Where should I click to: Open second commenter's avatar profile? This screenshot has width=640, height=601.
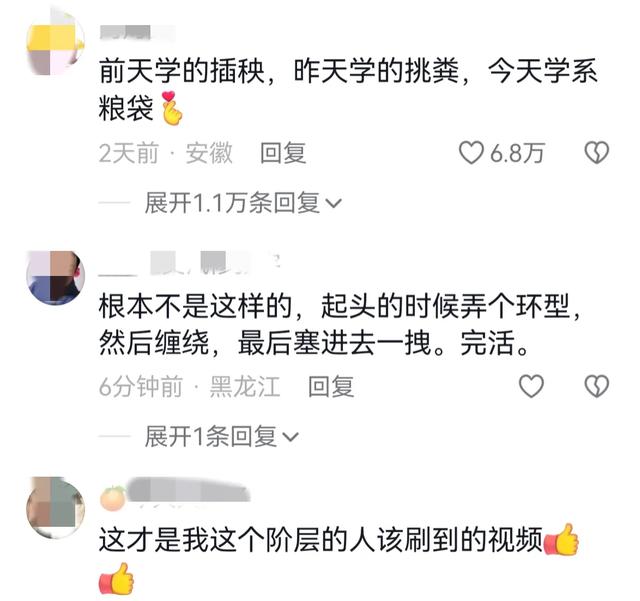pyautogui.click(x=56, y=278)
